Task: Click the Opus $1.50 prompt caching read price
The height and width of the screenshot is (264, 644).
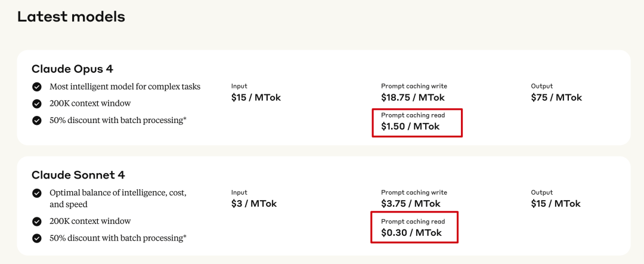Action: tap(410, 126)
